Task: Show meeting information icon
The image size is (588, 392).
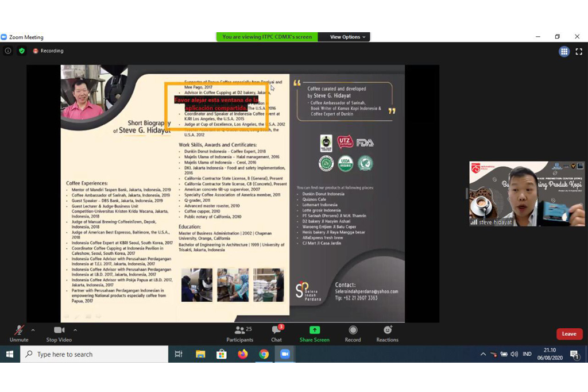Action: tap(8, 51)
